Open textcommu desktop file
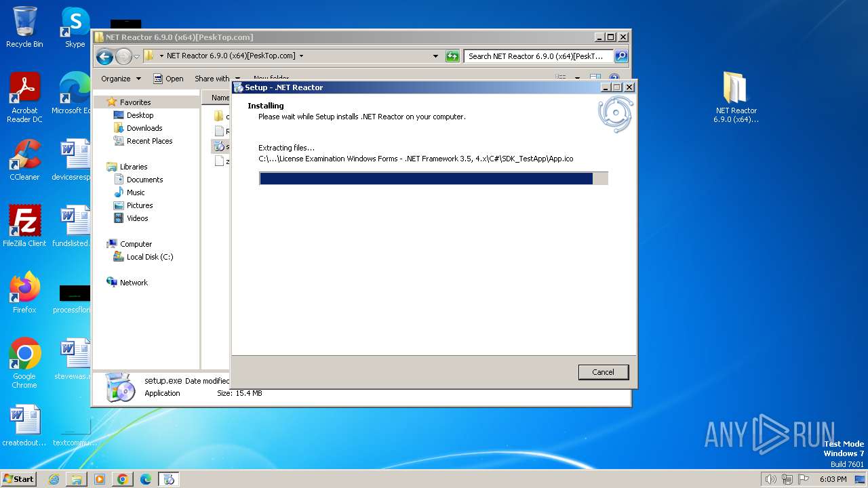The width and height of the screenshot is (868, 488). (x=75, y=433)
